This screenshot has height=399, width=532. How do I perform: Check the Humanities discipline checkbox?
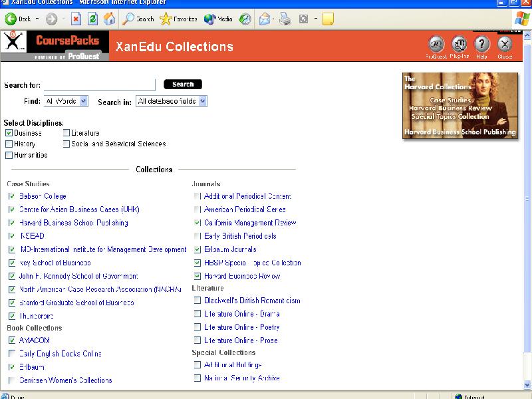[x=9, y=155]
